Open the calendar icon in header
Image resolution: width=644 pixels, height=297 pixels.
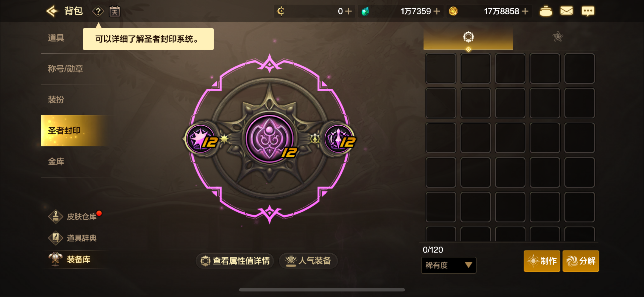click(x=115, y=11)
